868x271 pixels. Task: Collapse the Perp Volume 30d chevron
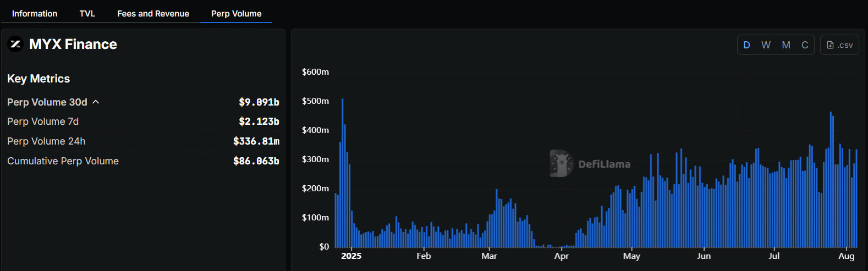click(96, 102)
